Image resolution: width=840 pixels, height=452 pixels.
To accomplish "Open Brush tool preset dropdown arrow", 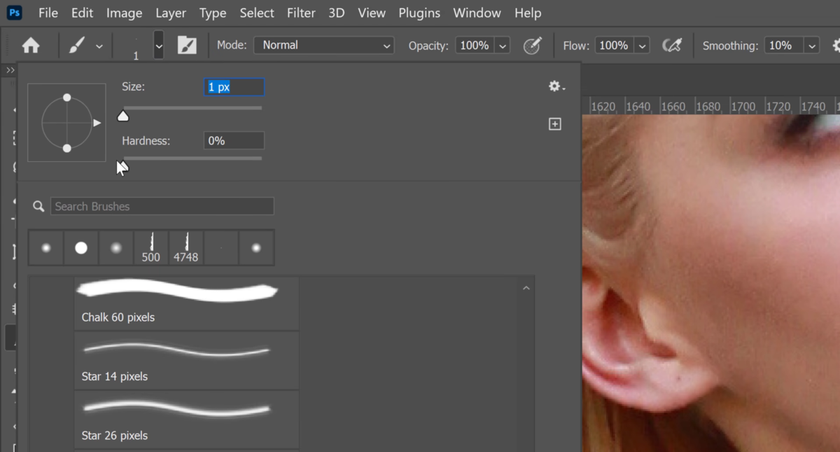I will click(x=99, y=46).
